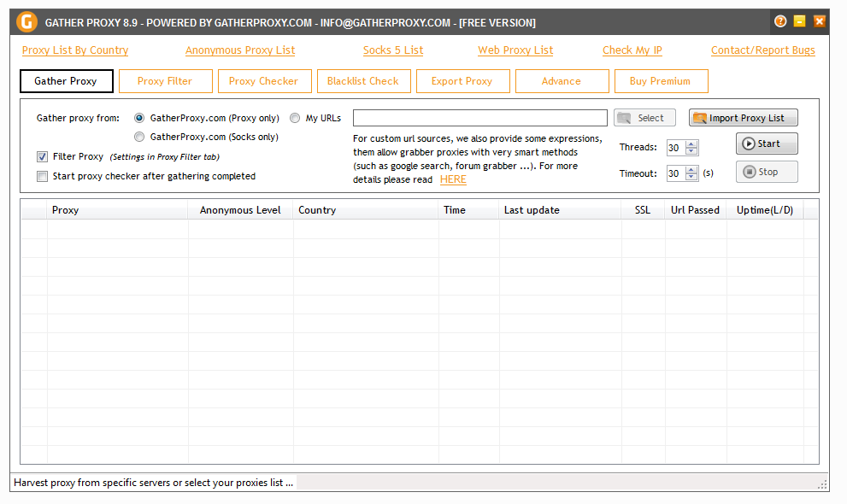Click the HERE details link

point(453,179)
